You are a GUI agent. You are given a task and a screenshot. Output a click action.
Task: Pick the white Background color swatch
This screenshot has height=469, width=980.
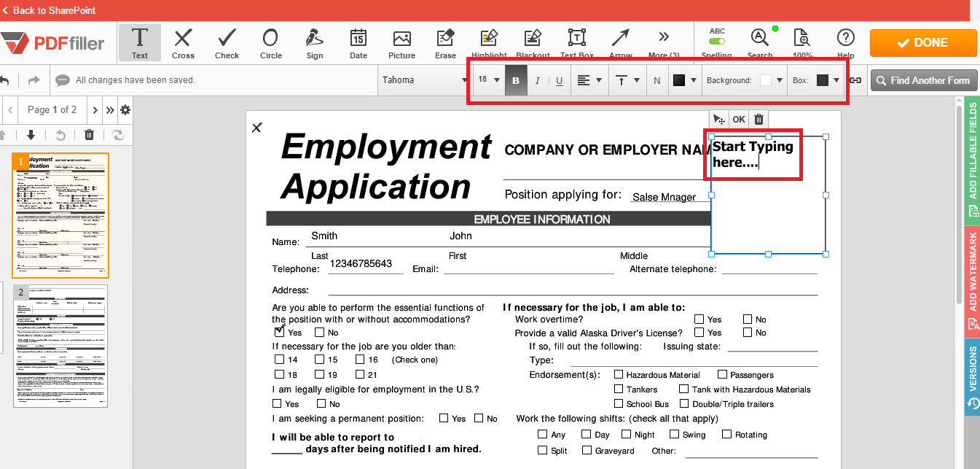coord(766,80)
